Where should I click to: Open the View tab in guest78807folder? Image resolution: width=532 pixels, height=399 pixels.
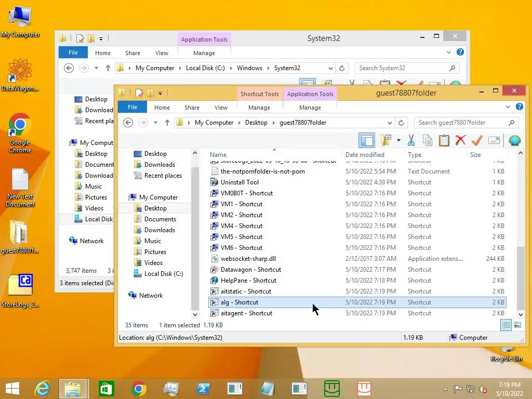point(221,108)
